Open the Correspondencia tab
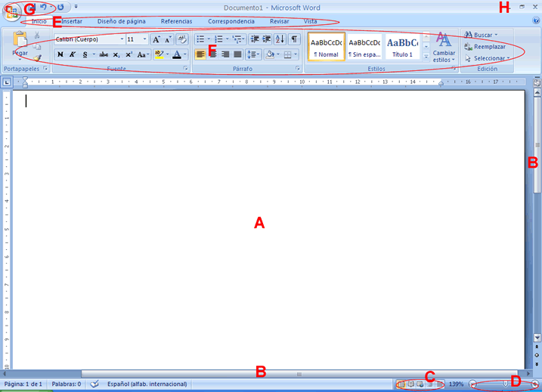Image resolution: width=542 pixels, height=392 pixels. [x=231, y=21]
